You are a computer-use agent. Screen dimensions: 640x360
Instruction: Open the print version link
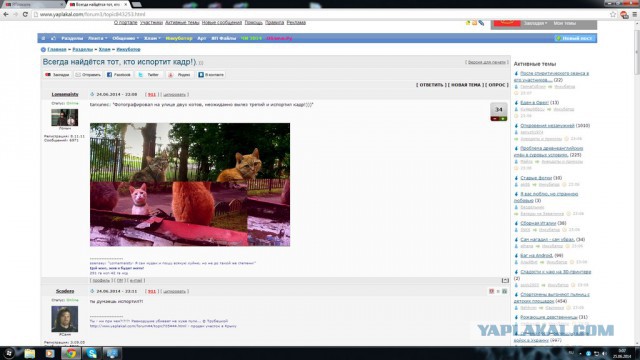click(x=487, y=62)
